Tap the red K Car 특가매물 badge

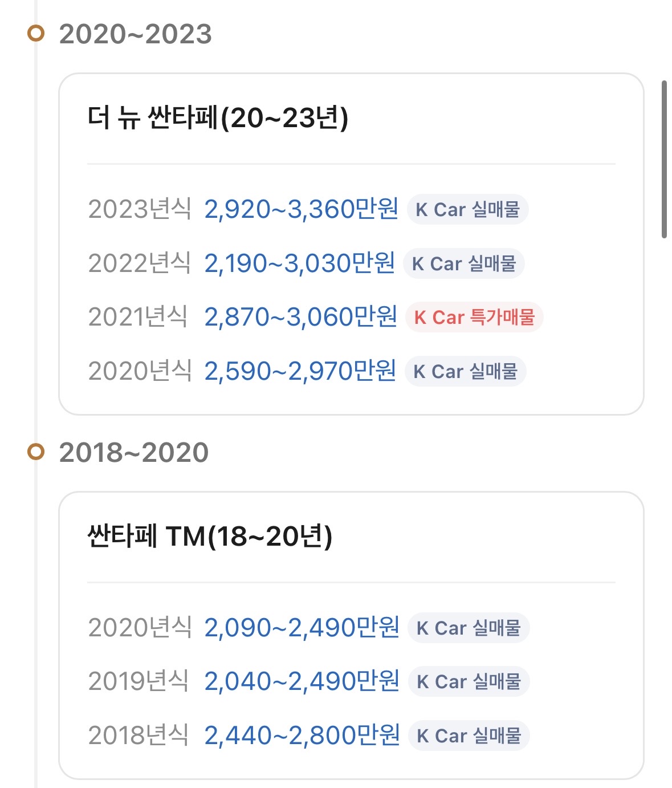tap(474, 317)
